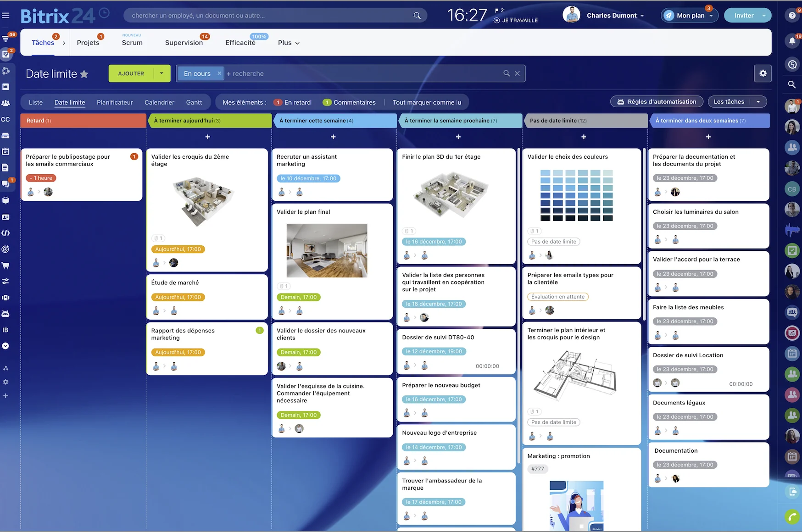Switch to the Gantt view tab

(194, 102)
